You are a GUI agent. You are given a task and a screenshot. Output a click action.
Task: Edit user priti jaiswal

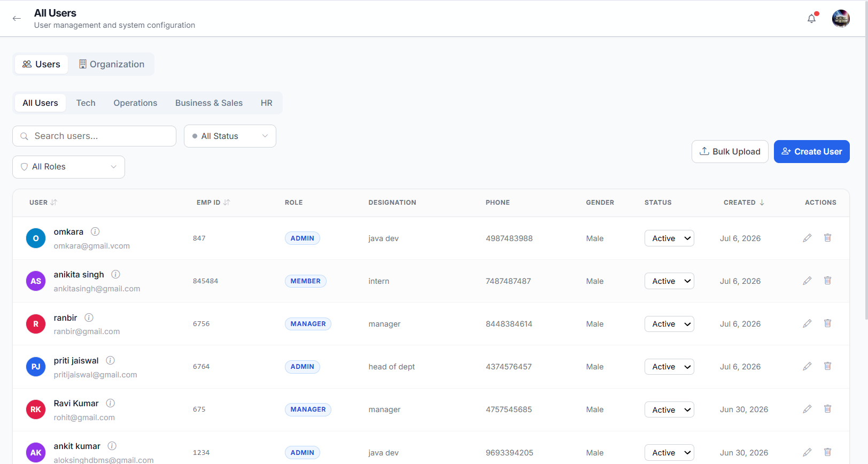point(807,366)
